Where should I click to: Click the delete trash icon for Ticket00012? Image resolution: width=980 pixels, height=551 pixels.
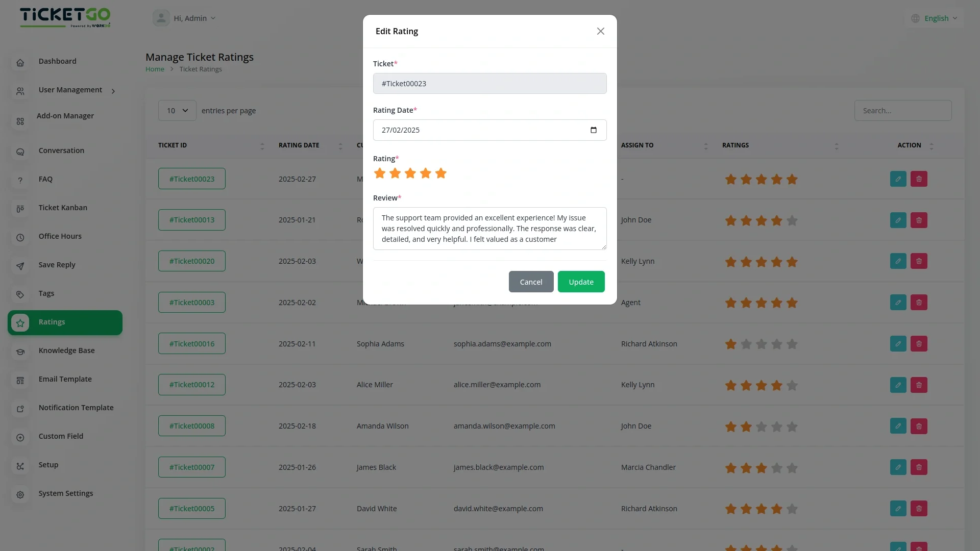[919, 385]
